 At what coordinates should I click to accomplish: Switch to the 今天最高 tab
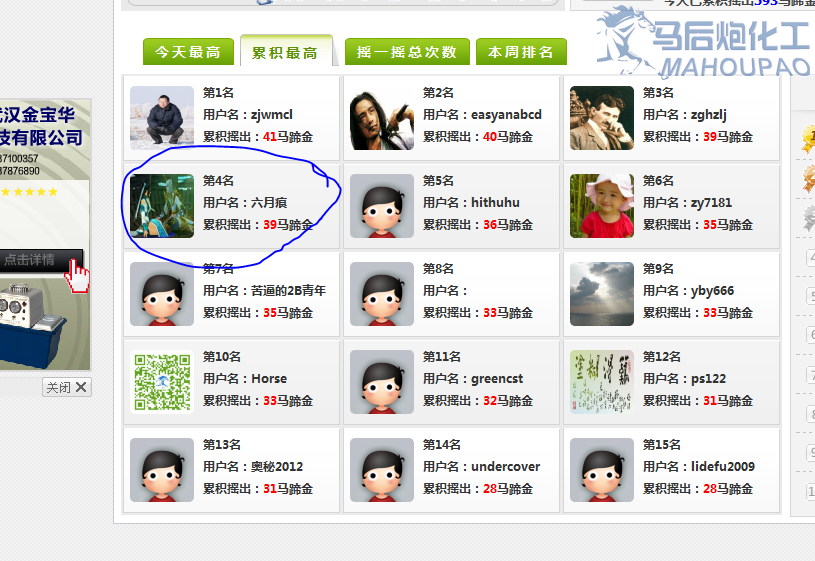pos(188,51)
